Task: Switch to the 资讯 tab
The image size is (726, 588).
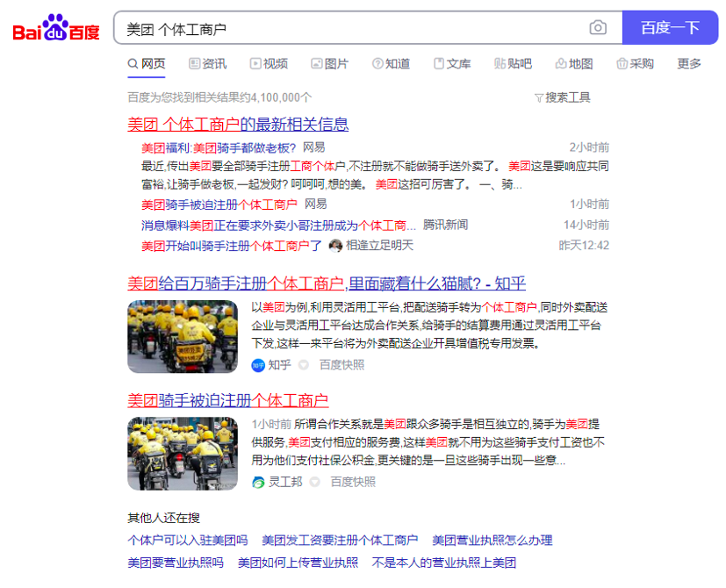Action: (207, 64)
